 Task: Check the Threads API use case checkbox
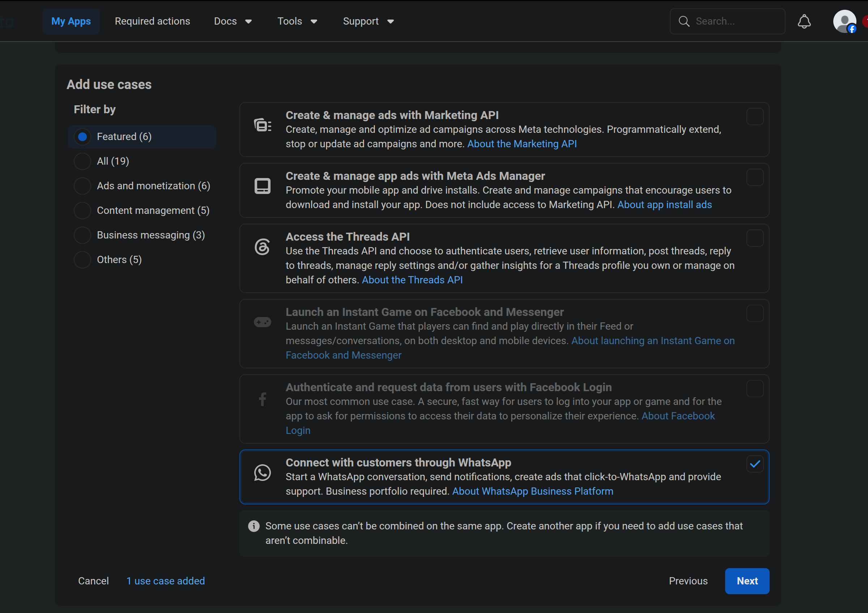(x=754, y=238)
